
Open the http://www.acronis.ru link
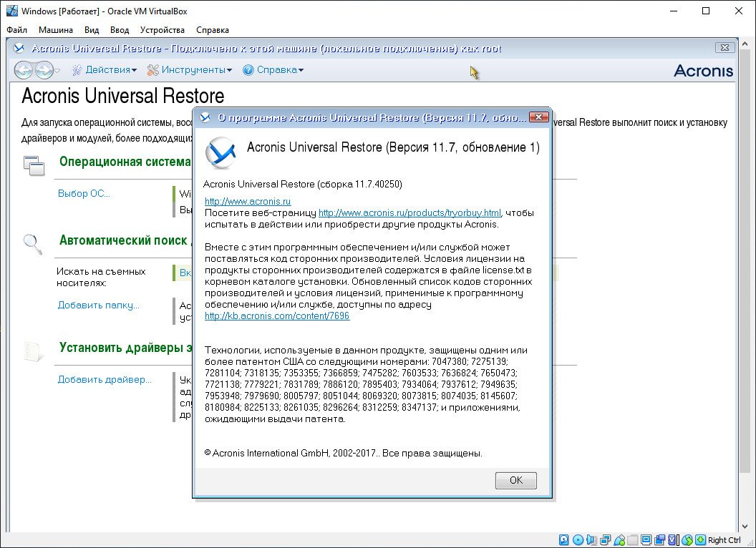pyautogui.click(x=248, y=202)
